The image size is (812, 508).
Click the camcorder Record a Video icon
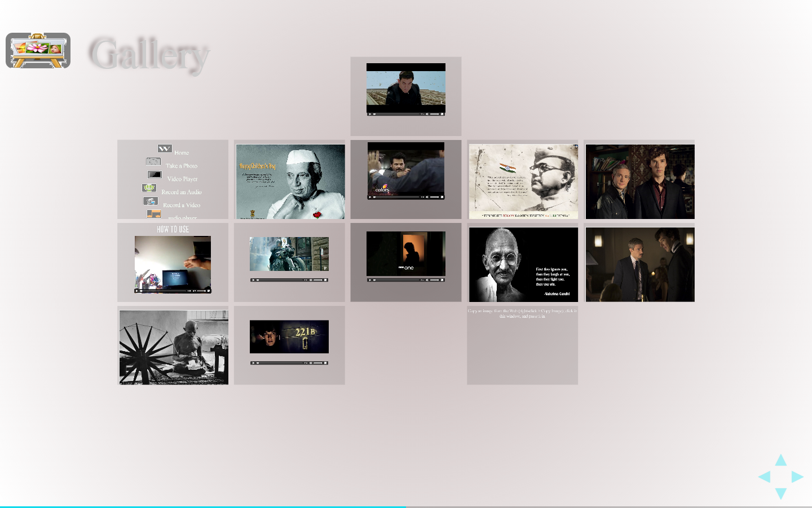coord(151,201)
